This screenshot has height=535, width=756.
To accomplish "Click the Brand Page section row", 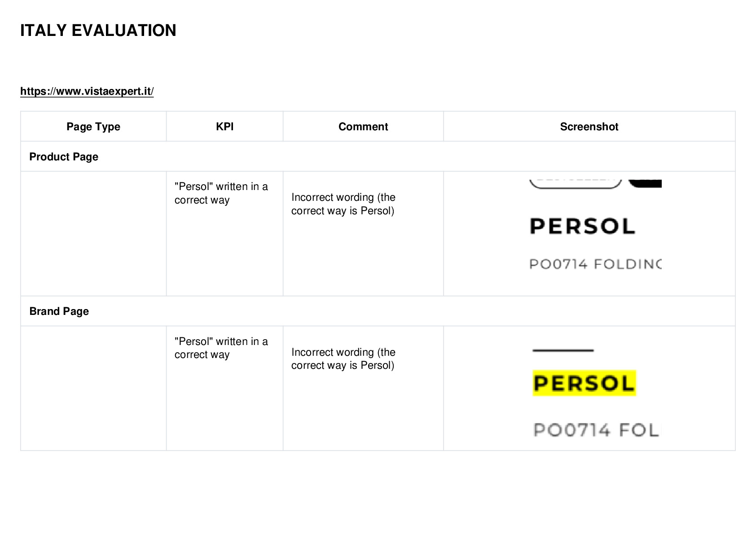I will point(378,311).
